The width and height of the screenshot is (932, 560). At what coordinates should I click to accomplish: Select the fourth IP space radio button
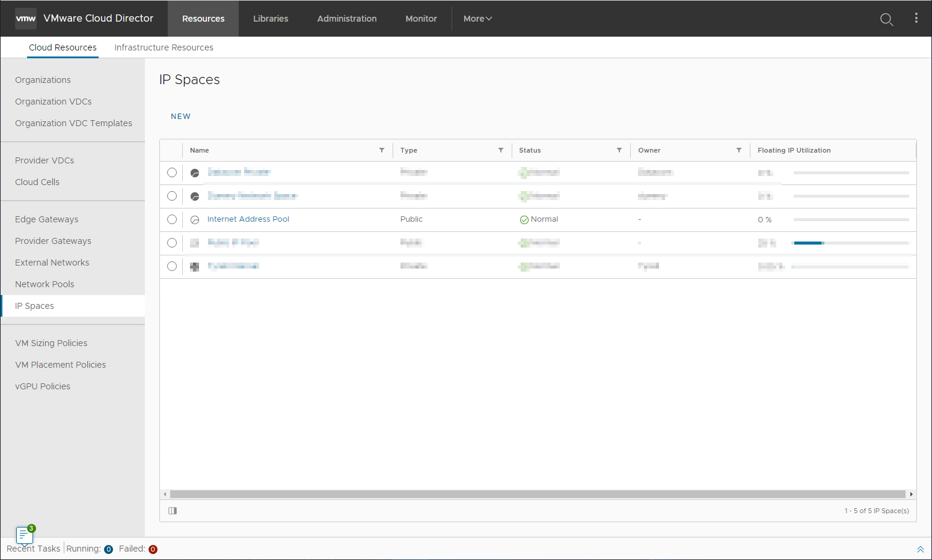coord(172,243)
